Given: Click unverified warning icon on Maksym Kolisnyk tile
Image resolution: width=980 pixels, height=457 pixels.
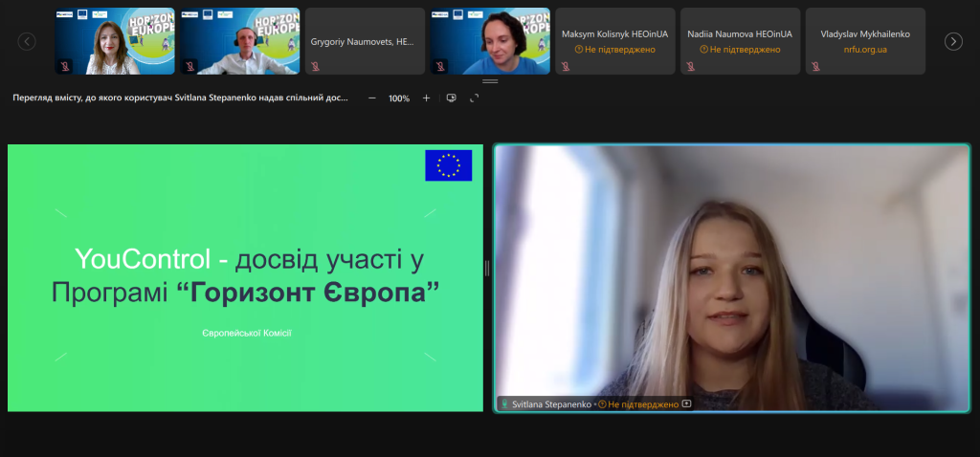Looking at the screenshot, I should (x=579, y=50).
